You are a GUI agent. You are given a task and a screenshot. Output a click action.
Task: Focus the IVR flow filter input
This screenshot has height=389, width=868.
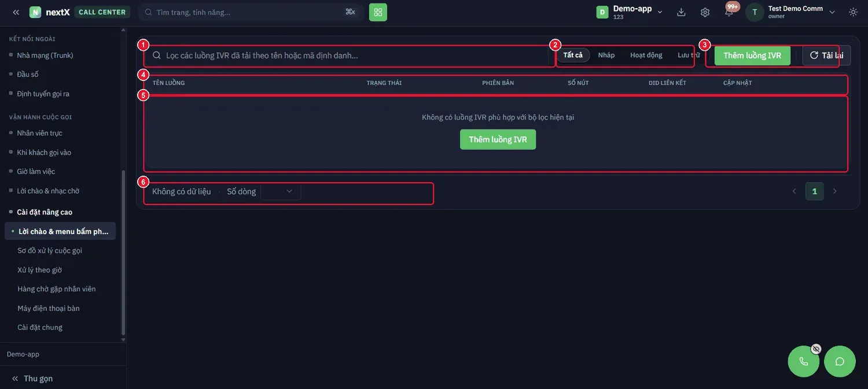pyautogui.click(x=347, y=55)
